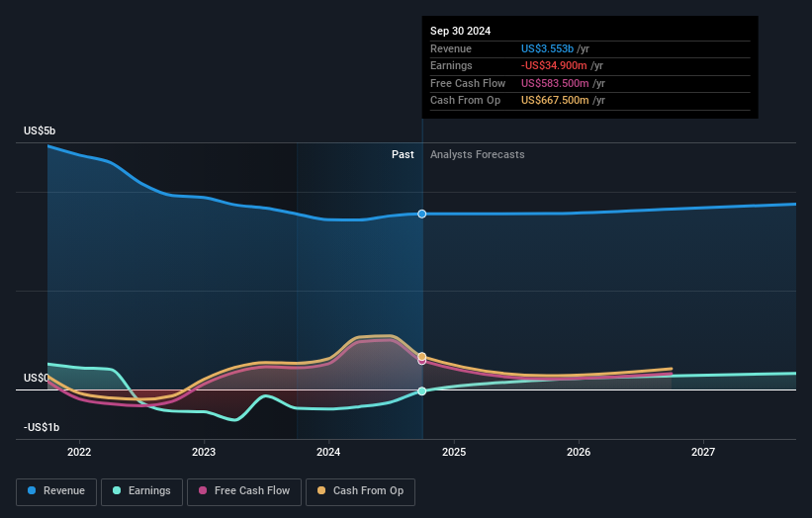Click the blue Revenue data point marker

click(x=422, y=214)
